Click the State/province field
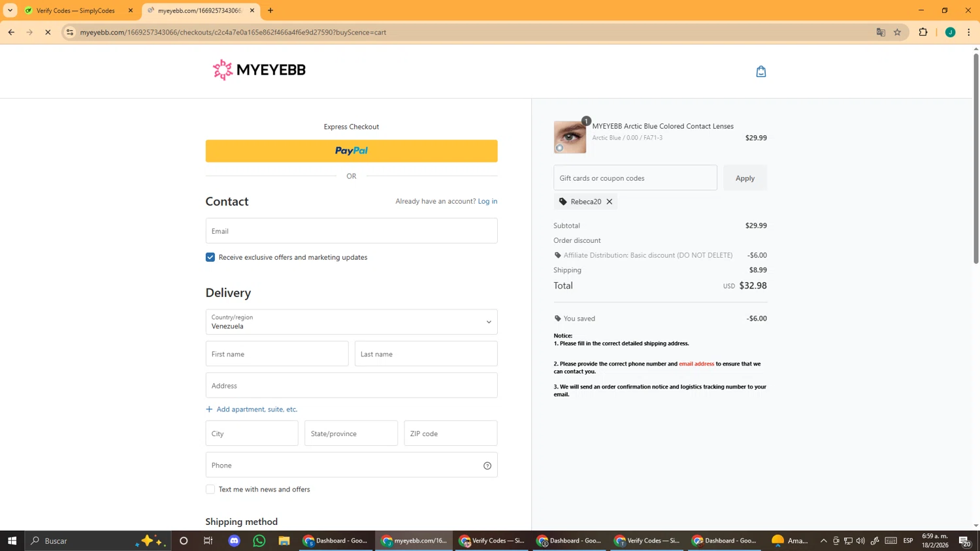980x551 pixels. 351,433
